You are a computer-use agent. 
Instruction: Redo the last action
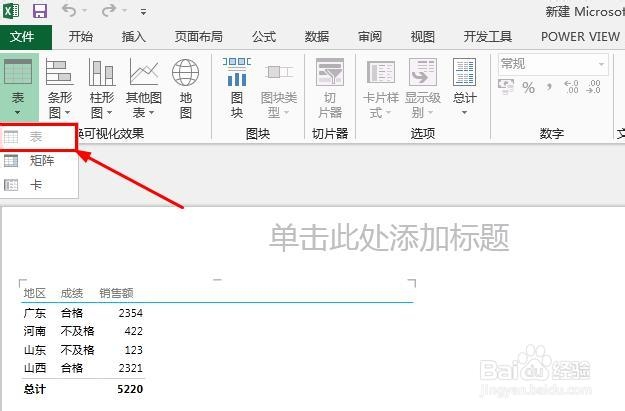point(108,10)
